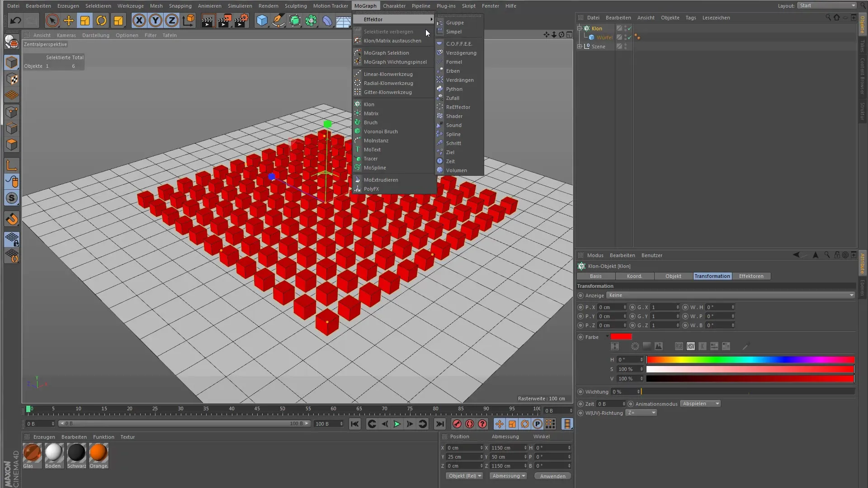The height and width of the screenshot is (488, 868).
Task: Click the Anwenden button
Action: pyautogui.click(x=552, y=476)
